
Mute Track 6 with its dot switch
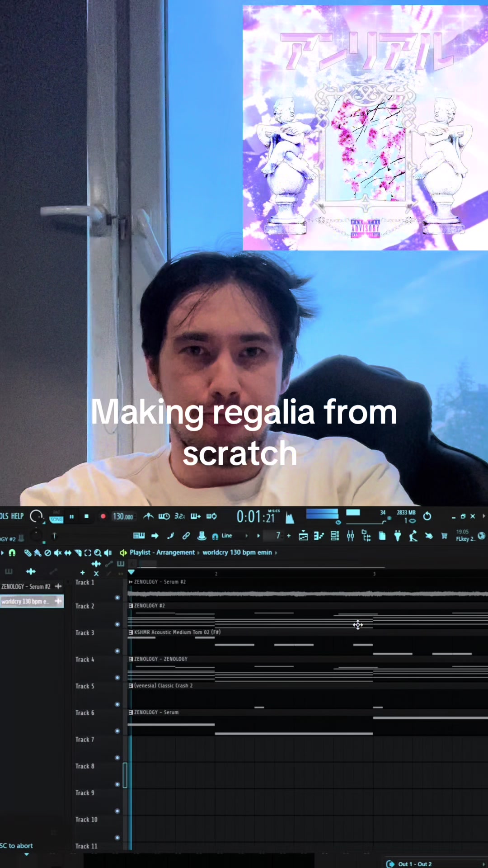click(117, 731)
